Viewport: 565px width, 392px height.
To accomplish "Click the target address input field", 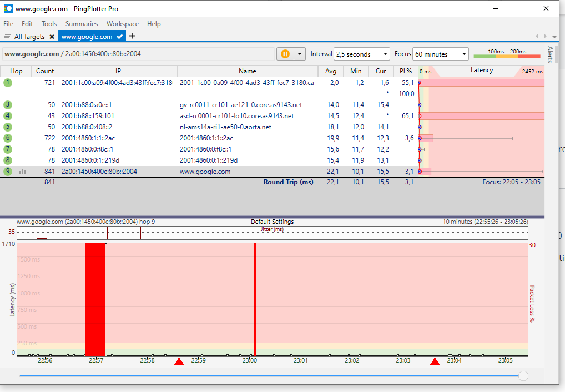I will (139, 54).
